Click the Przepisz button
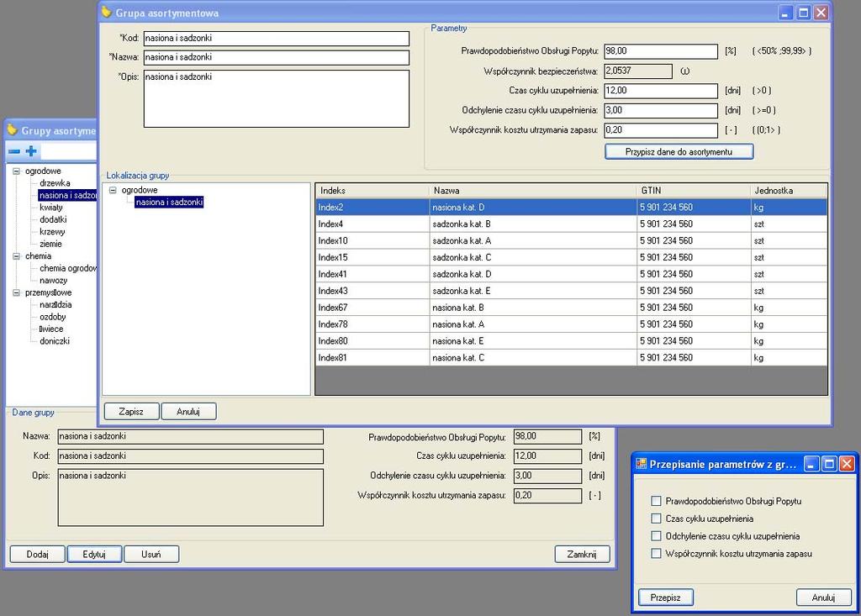 [x=666, y=598]
